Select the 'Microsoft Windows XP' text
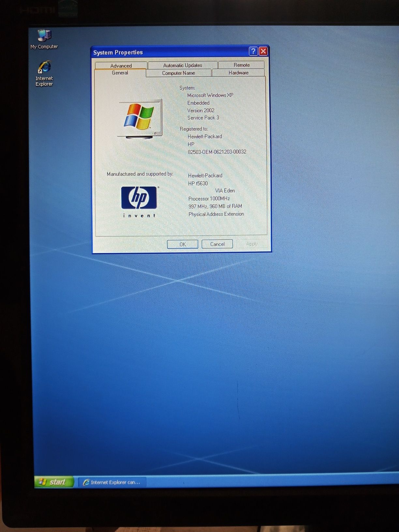Image resolution: width=399 pixels, height=532 pixels. [x=210, y=95]
